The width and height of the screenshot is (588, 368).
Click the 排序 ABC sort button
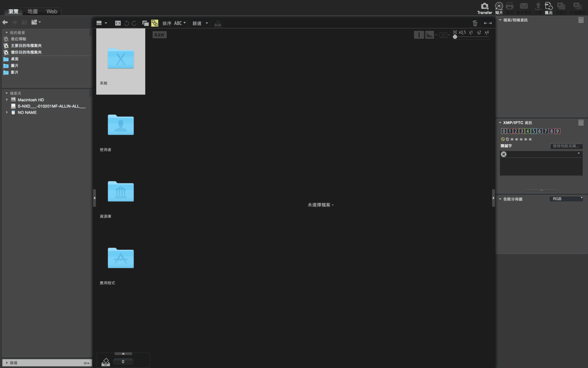(174, 23)
